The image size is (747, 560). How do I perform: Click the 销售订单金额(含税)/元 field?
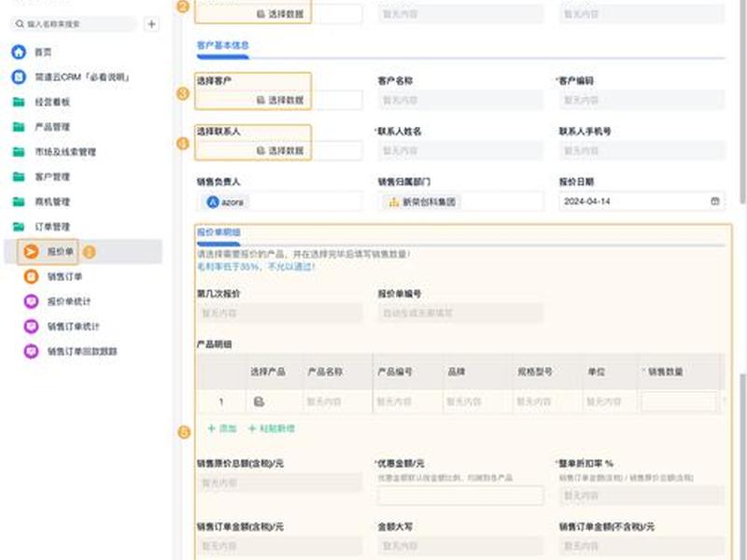[x=279, y=546]
